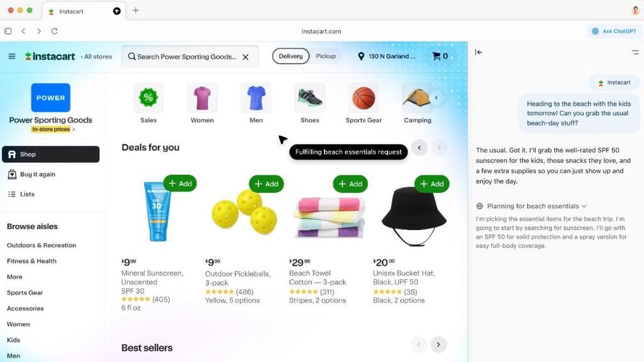Open the hamburger menu beside Instacart logo
The image size is (644, 362).
tap(12, 56)
